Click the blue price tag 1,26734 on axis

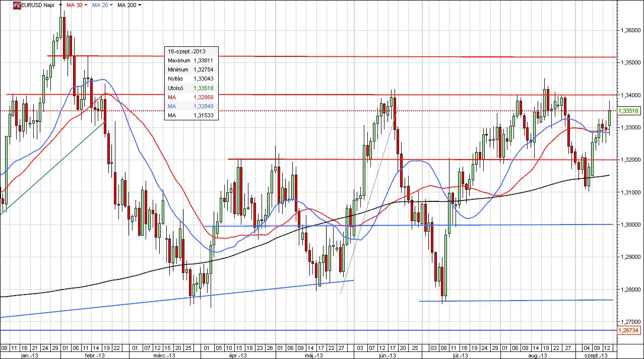pos(629,330)
